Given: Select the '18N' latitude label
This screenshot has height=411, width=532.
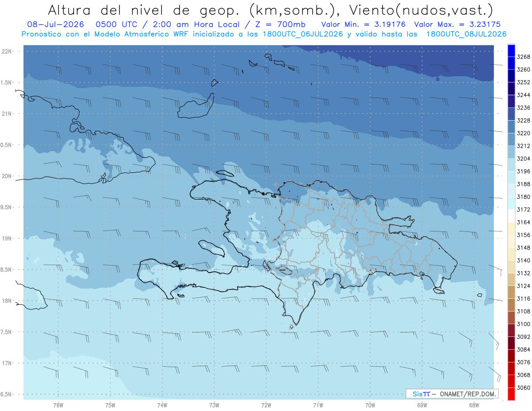Looking at the screenshot, I should [7, 301].
